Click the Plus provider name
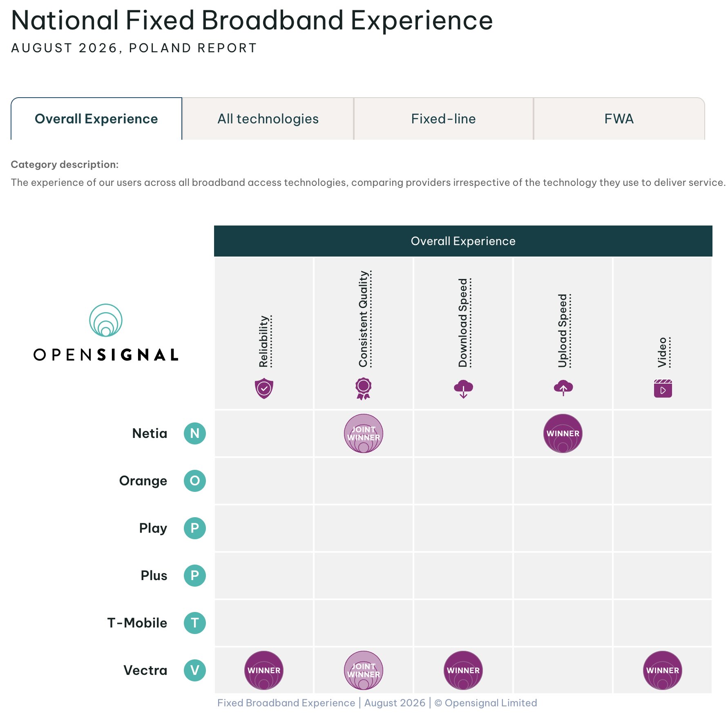This screenshot has height=719, width=728. pyautogui.click(x=154, y=576)
